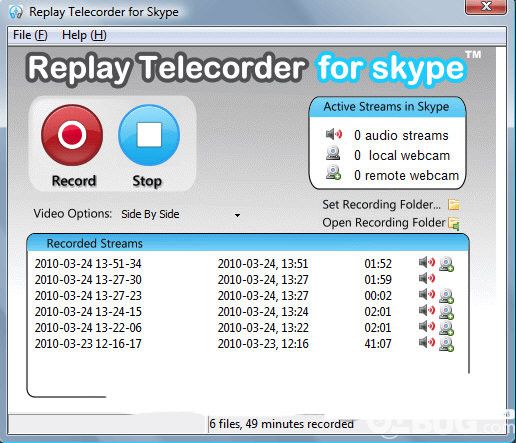Viewport: 516px width, 443px height.
Task: Click the 0 audio streams text
Action: (401, 135)
